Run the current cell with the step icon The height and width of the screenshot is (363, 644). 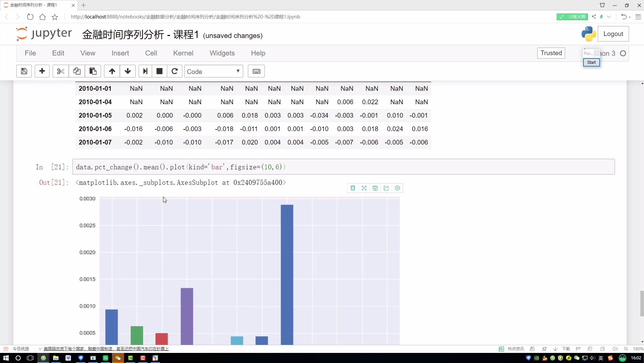coord(145,71)
